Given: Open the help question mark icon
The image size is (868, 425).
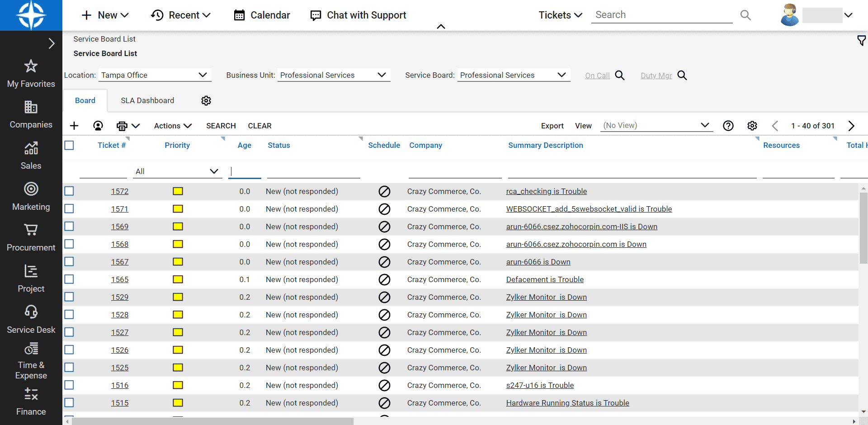Looking at the screenshot, I should click(728, 126).
